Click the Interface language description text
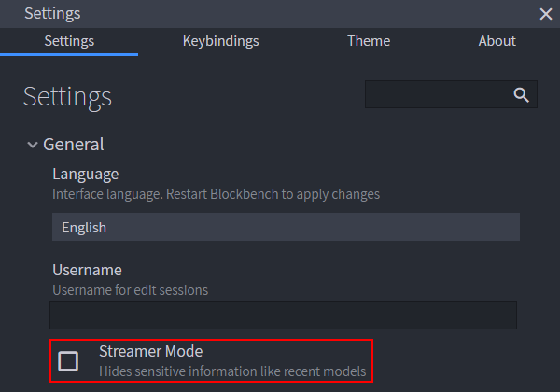 tap(216, 194)
